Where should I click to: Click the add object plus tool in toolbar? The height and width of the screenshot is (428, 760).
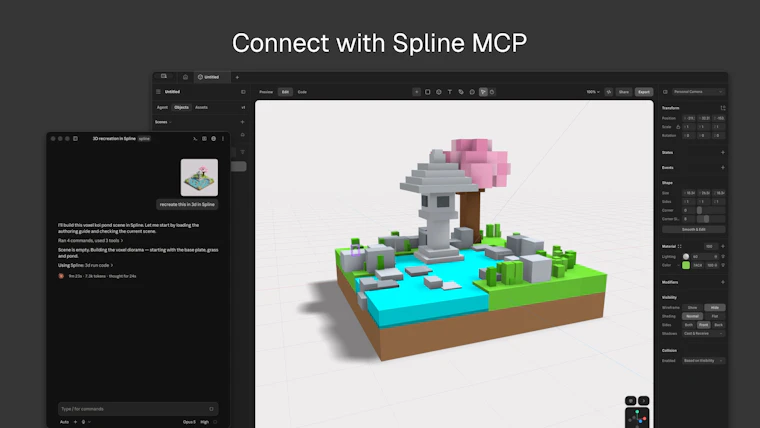point(416,92)
